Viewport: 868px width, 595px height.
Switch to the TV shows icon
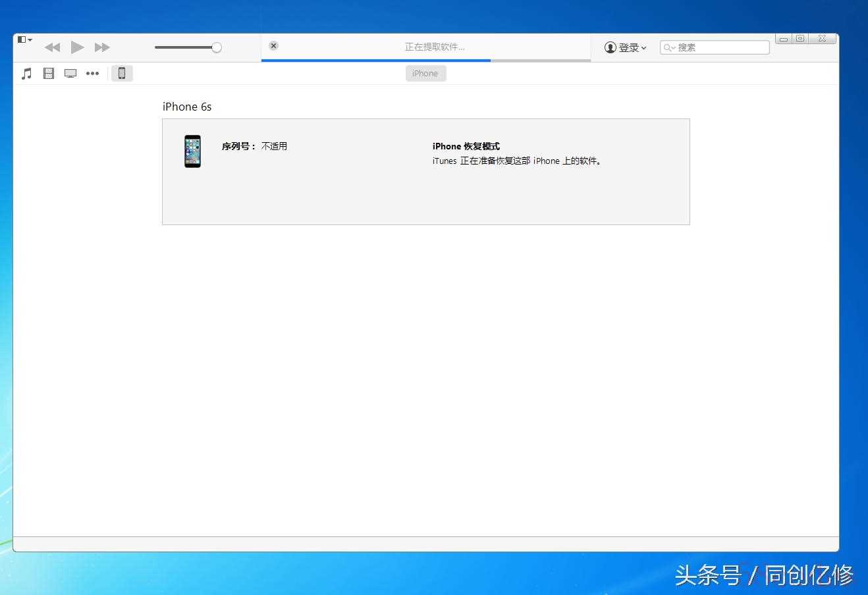[70, 74]
